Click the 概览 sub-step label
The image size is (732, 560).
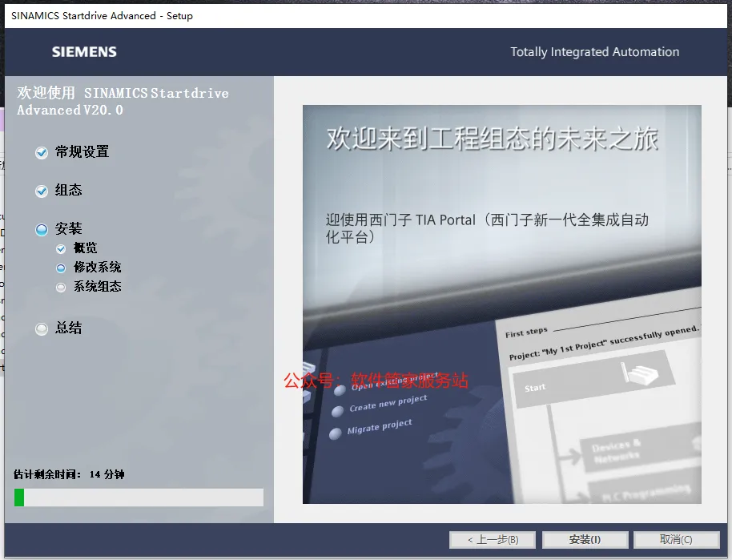[x=86, y=248]
